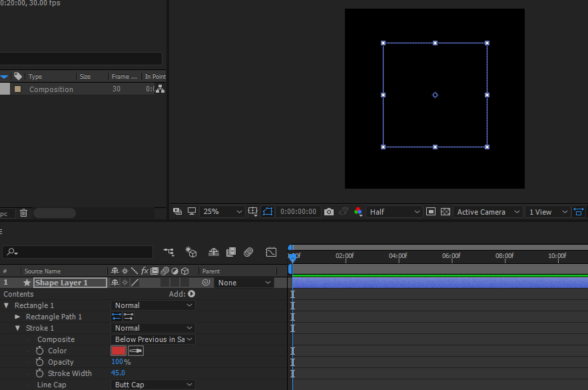This screenshot has height=390, width=588.
Task: Click the Draft 3D cube icon
Action: pos(191,252)
